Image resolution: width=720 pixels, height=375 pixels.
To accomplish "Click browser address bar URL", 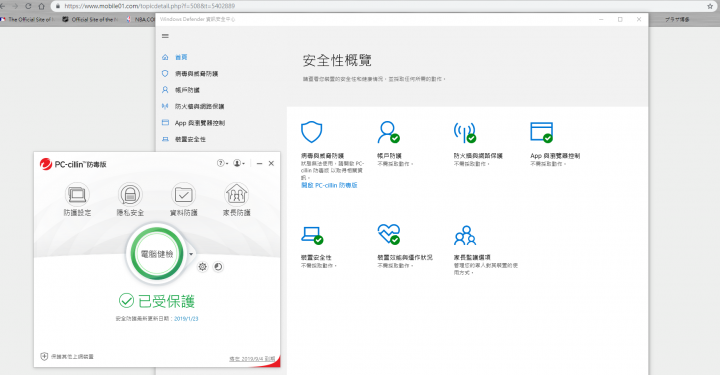I will (149, 6).
